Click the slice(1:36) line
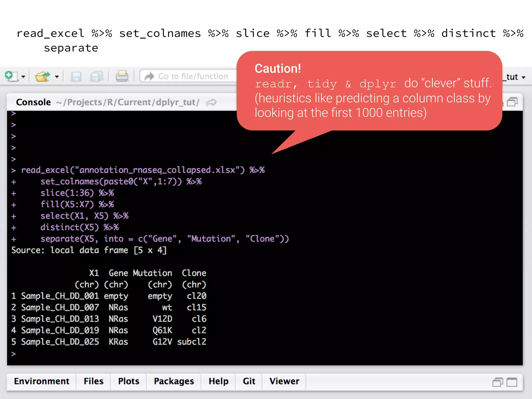532x399 pixels. pos(77,193)
